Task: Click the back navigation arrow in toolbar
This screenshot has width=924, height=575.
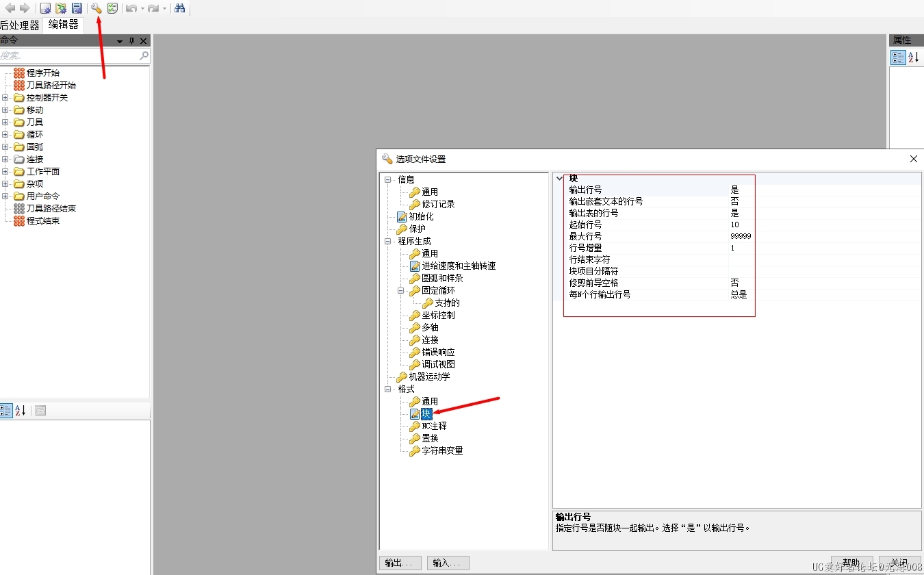Action: tap(10, 8)
